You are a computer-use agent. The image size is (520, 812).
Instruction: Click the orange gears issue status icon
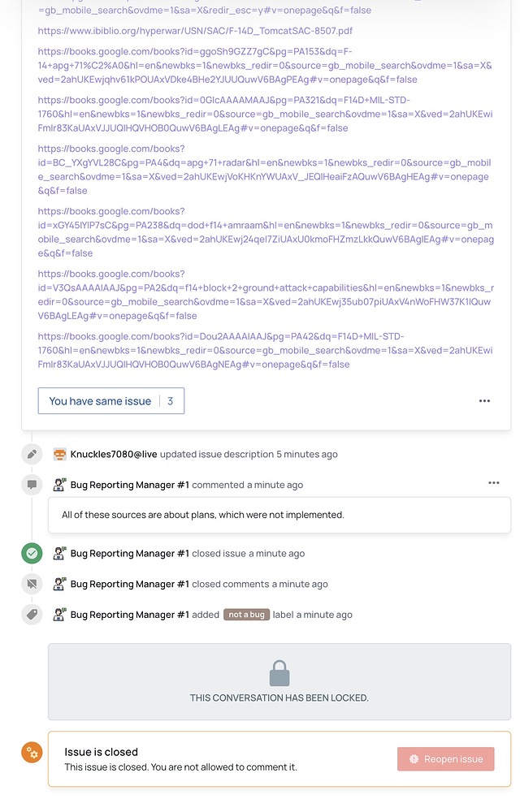pos(32,753)
